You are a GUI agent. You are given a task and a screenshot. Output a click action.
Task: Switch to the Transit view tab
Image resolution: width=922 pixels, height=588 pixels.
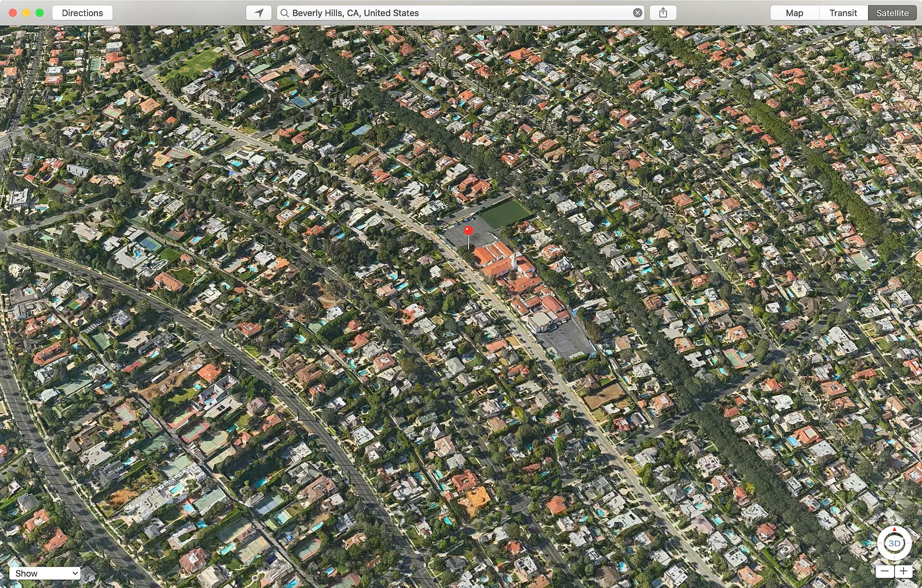tap(843, 13)
